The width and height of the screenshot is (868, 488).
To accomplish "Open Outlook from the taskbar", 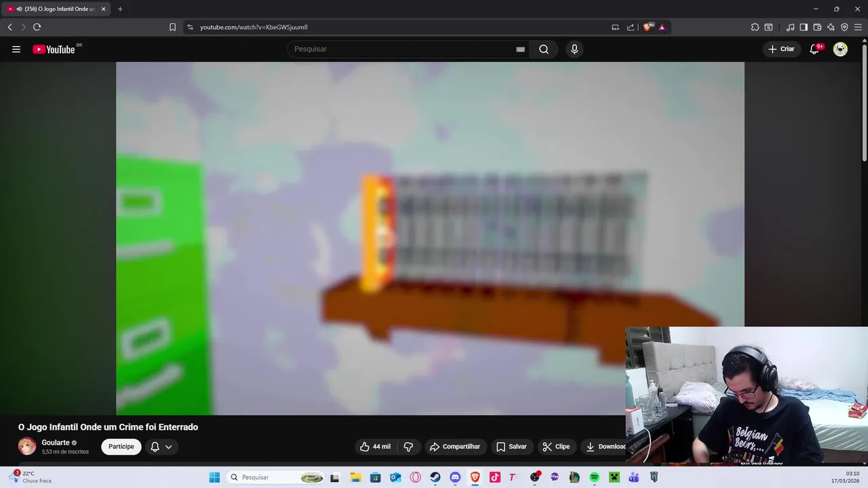I will tap(395, 477).
